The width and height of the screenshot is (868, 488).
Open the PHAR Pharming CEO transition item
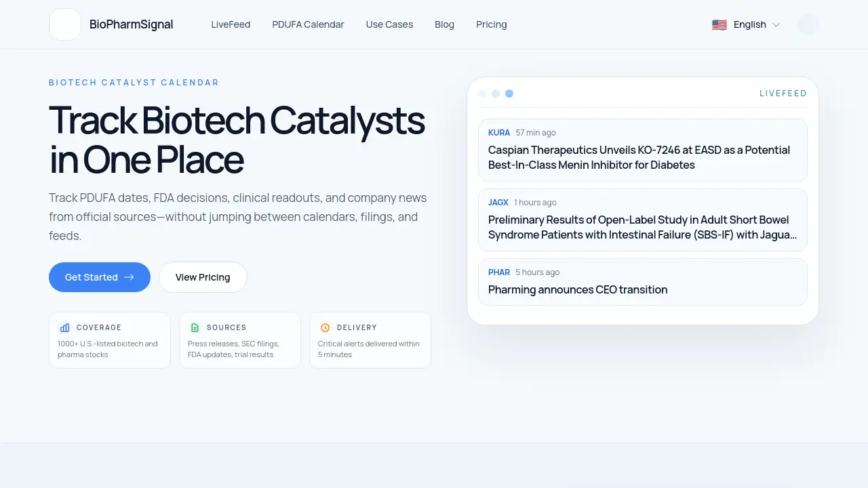[643, 282]
